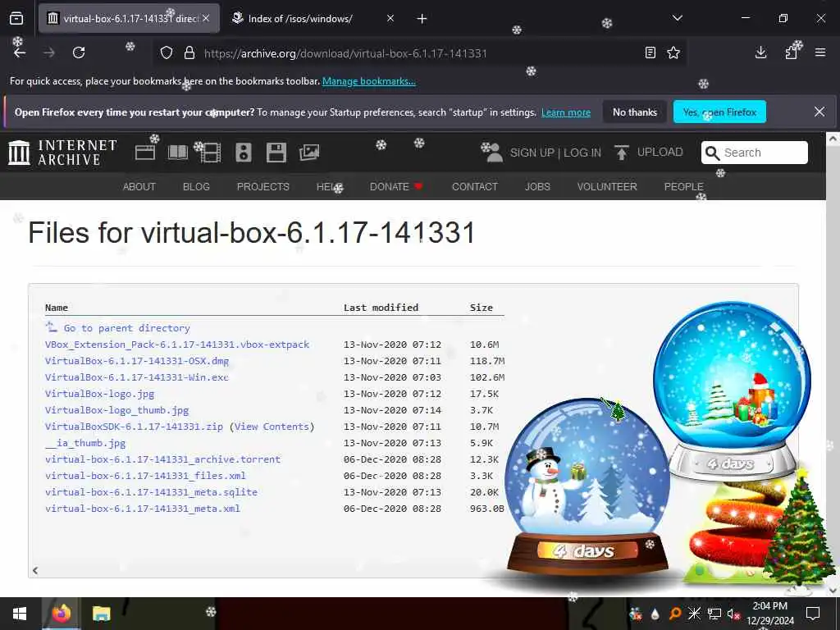840x630 pixels.
Task: Download VirtualBox-6.1.17-141331-OSX.dmg file
Action: point(137,361)
